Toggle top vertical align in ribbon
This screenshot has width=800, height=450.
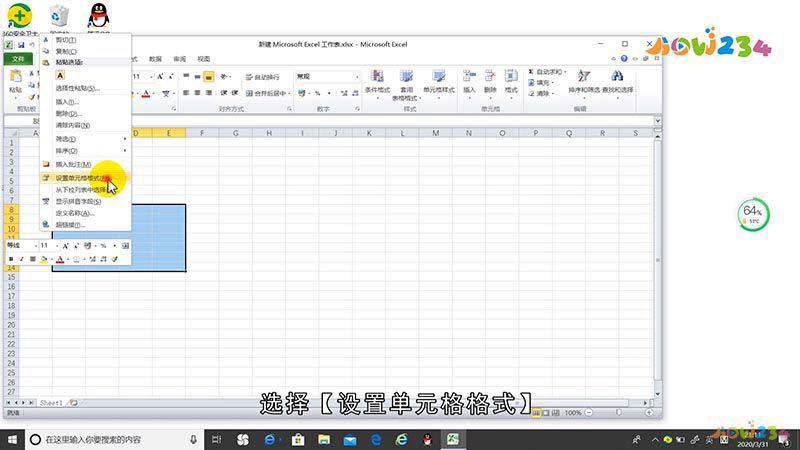click(x=186, y=77)
